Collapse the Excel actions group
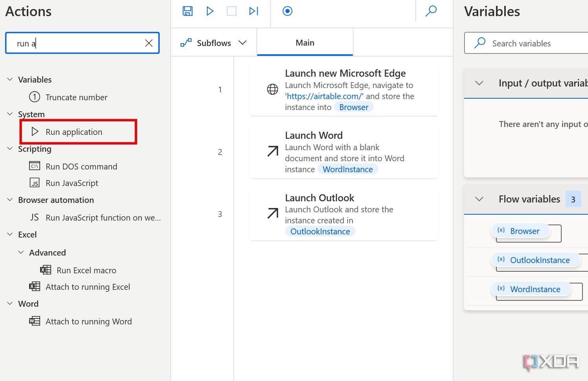588x381 pixels. click(10, 234)
